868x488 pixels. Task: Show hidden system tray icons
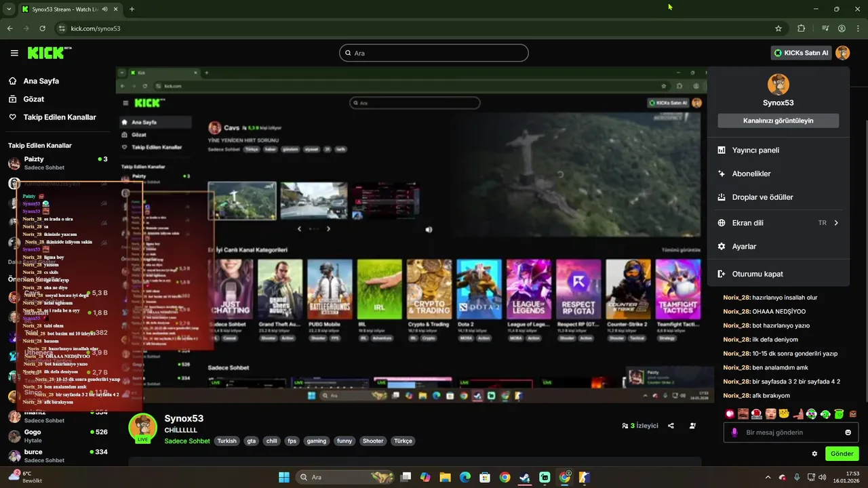click(768, 477)
